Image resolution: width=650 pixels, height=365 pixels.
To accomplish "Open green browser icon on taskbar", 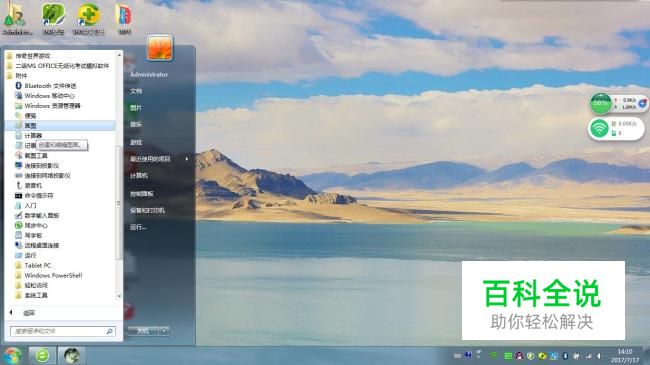I will tap(42, 355).
